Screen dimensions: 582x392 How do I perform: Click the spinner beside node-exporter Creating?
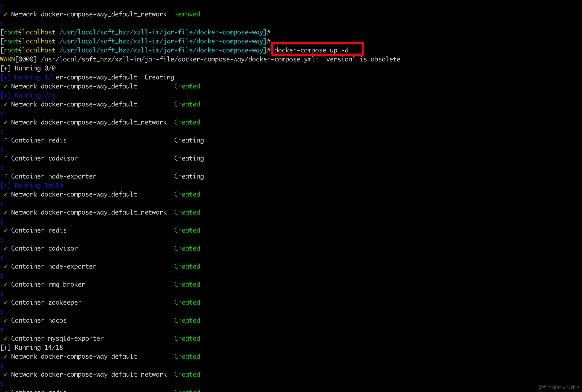click(x=6, y=176)
